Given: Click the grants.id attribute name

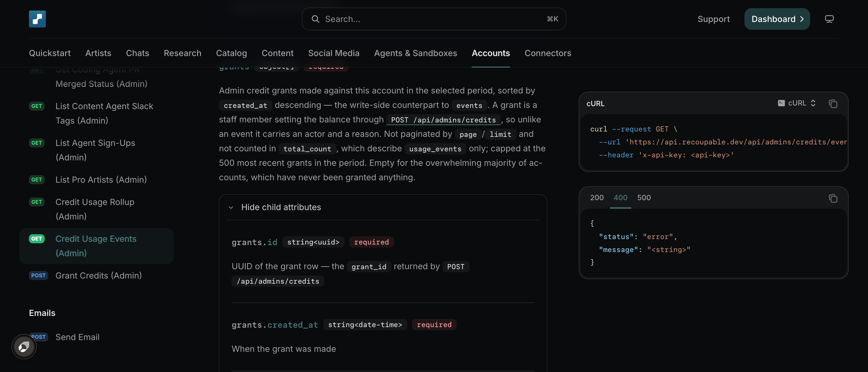Looking at the screenshot, I should coord(254,242).
